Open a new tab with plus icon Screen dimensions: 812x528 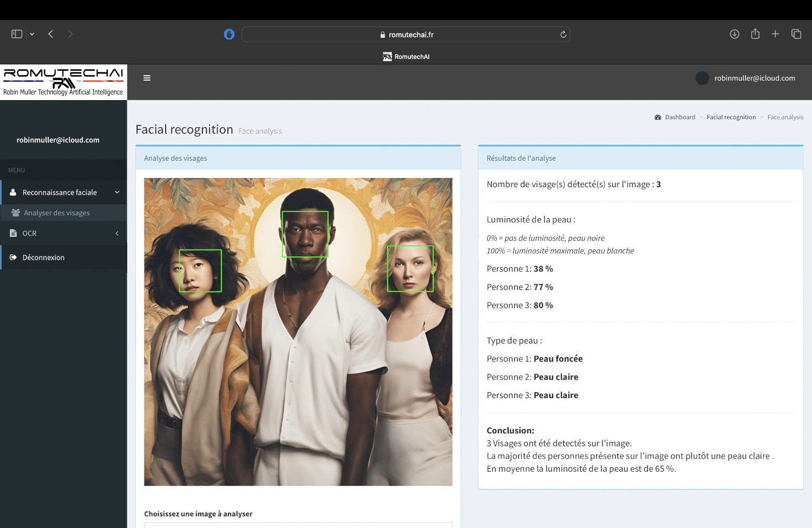775,34
